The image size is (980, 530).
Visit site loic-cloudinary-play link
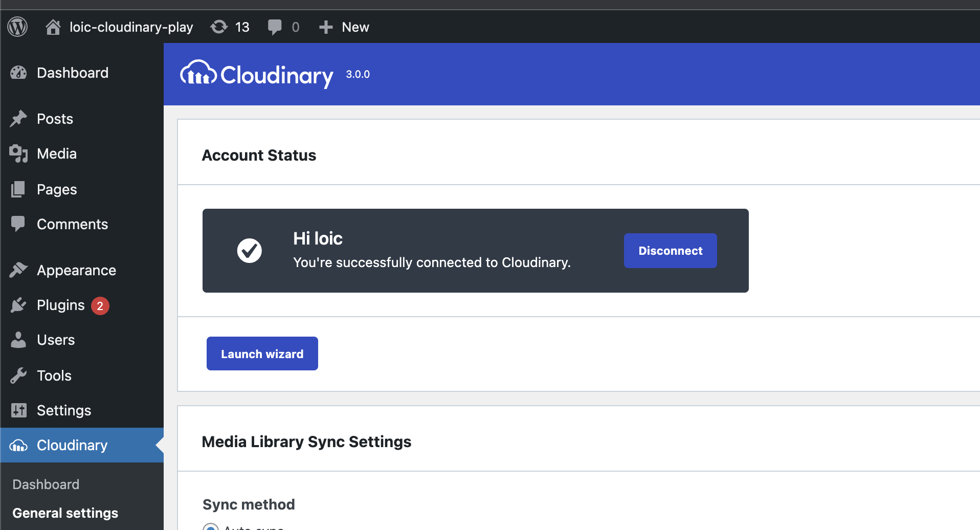pos(131,27)
